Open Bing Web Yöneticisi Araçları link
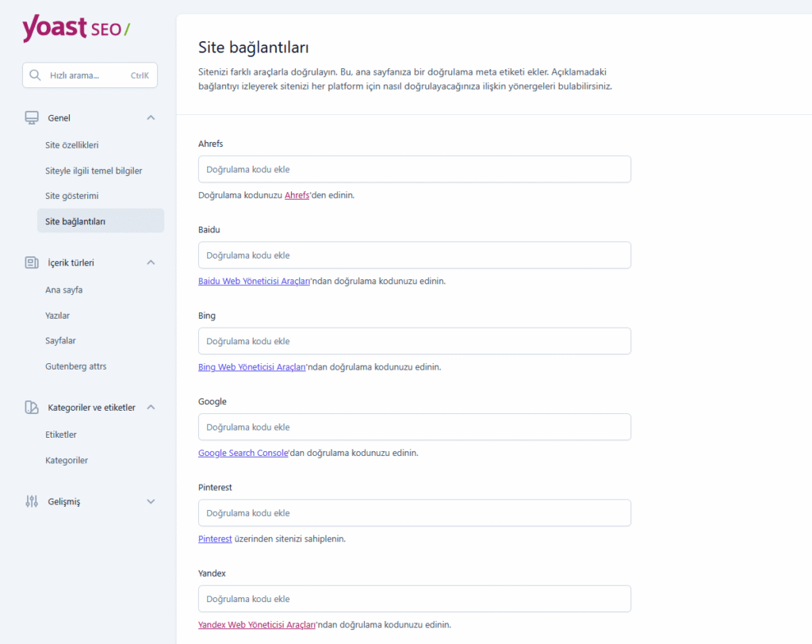 251,367
